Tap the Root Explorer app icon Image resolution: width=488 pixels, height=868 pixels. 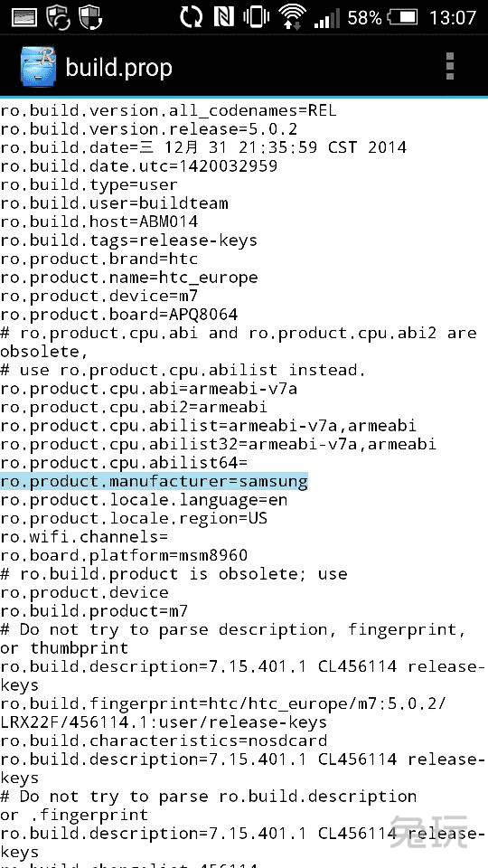tap(38, 68)
